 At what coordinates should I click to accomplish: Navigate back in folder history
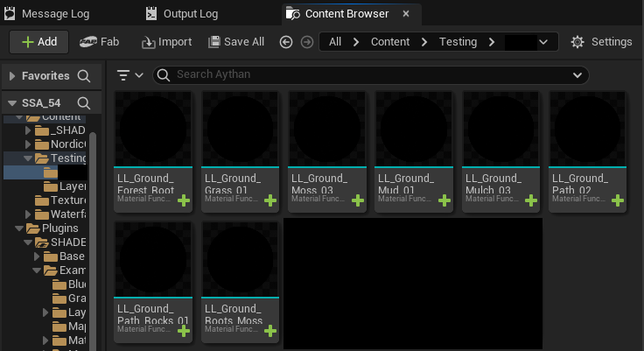(x=286, y=42)
